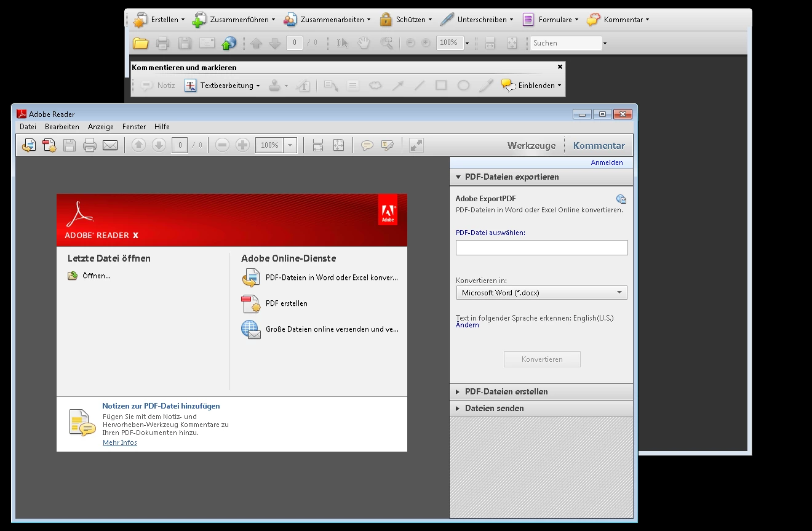Viewport: 812px width, 531px height.
Task: Click the globe upload icon in background window
Action: pos(229,43)
